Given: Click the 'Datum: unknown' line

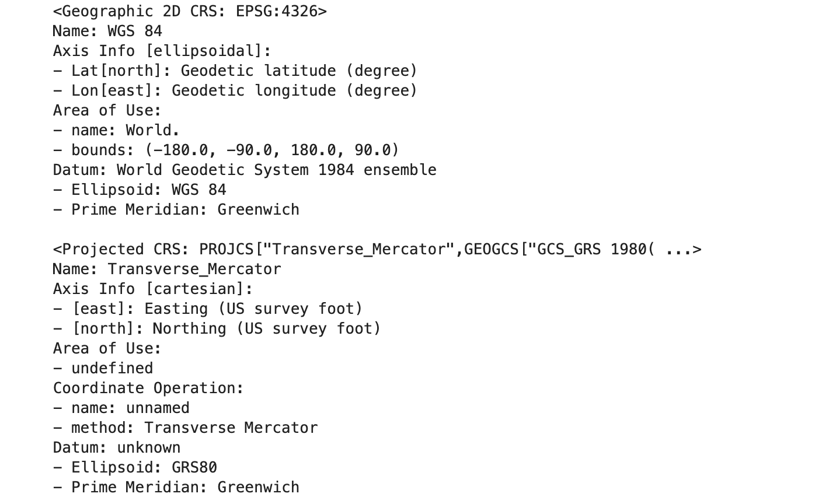Looking at the screenshot, I should pyautogui.click(x=117, y=447).
